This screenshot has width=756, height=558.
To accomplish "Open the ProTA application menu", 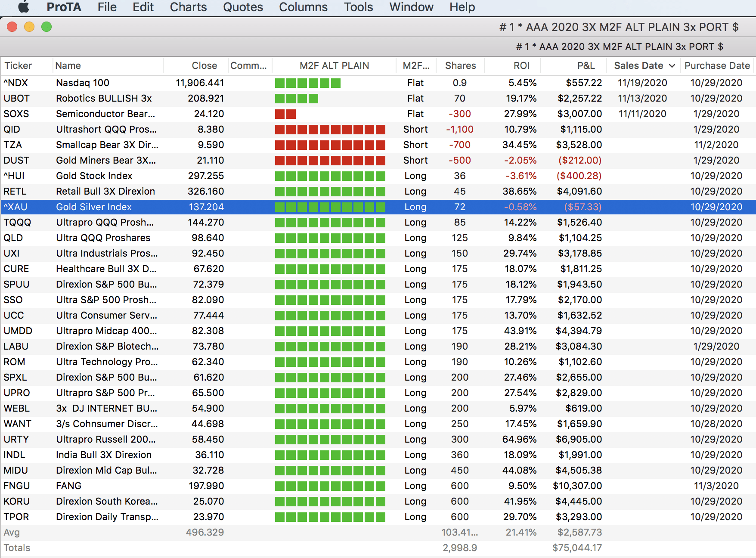I will coord(64,7).
